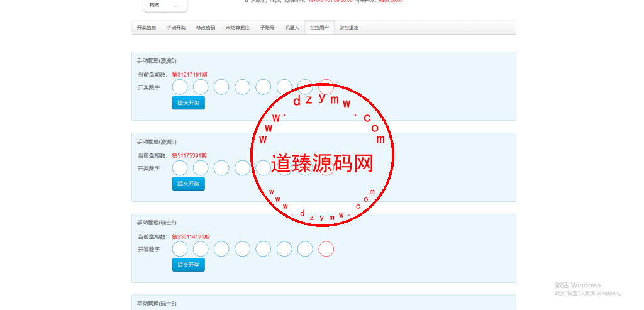This screenshot has height=310, width=644.
Task: Click the period number 第31217191期
Action: 189,75
